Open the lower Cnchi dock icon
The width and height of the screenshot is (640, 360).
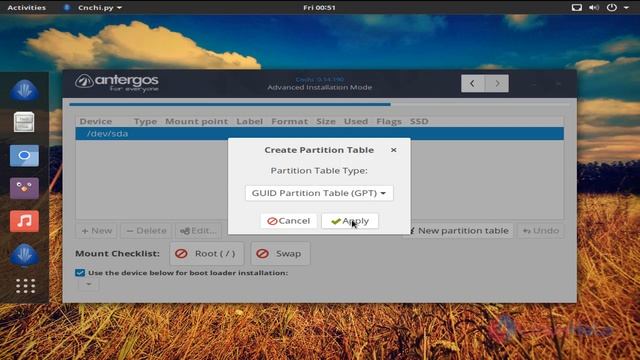click(x=24, y=255)
